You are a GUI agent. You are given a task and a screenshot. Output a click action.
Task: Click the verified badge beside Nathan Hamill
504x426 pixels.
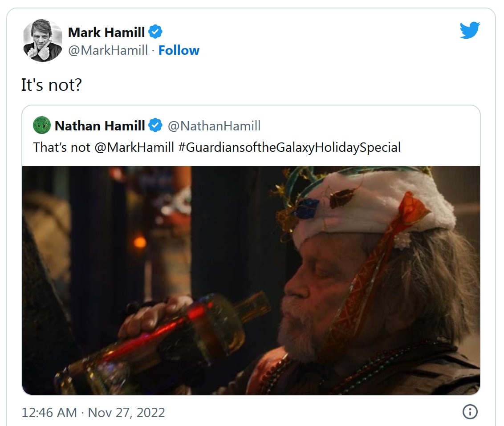click(x=155, y=126)
